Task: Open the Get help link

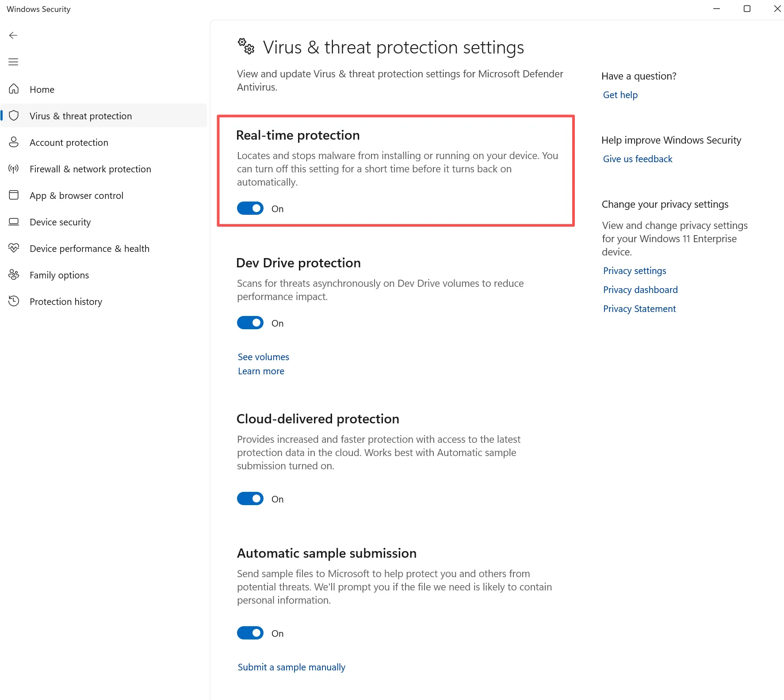Action: [x=620, y=95]
